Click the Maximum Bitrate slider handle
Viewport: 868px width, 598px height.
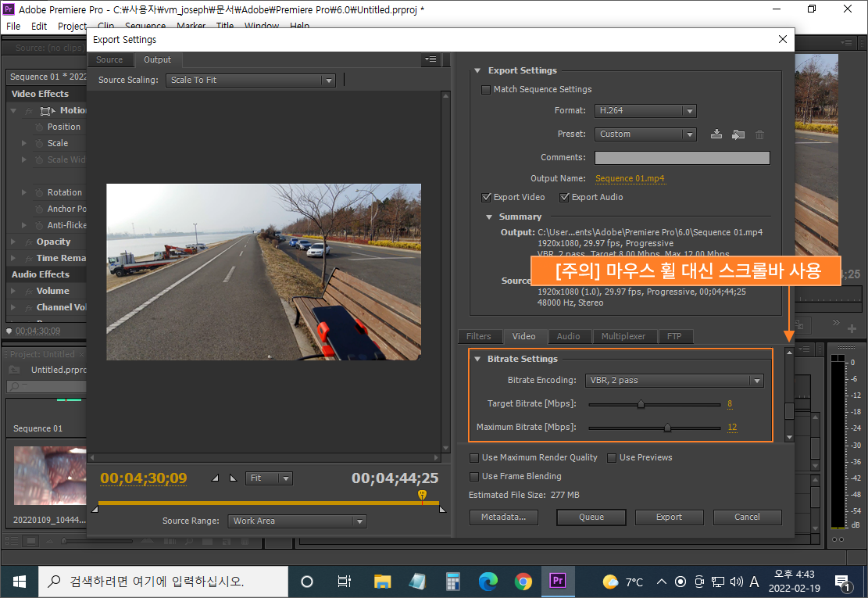pyautogui.click(x=668, y=428)
